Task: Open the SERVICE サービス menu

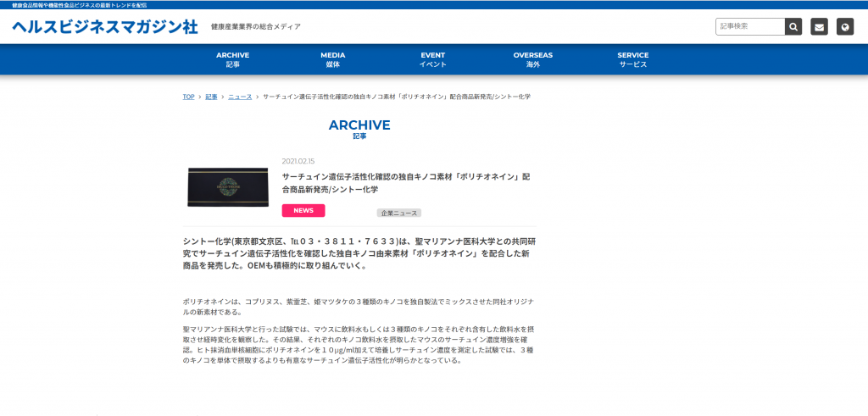Action: [633, 60]
